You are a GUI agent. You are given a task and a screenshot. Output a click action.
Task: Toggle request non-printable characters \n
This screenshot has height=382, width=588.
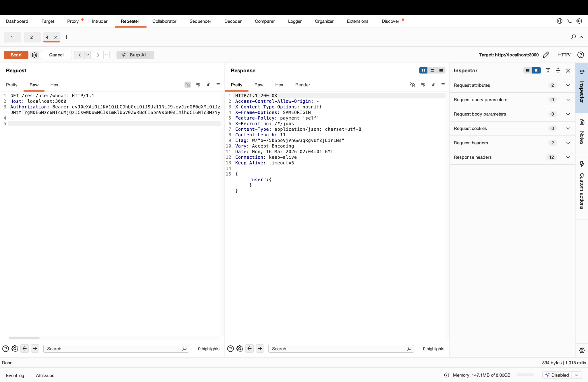point(208,85)
